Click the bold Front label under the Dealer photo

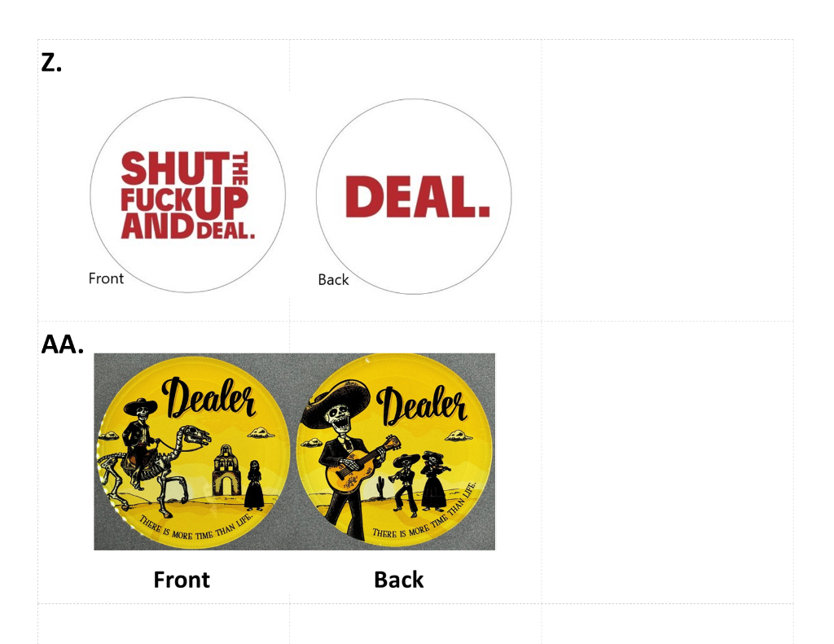(182, 580)
